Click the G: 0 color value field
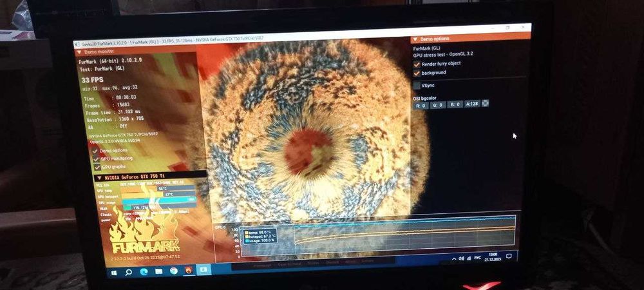 tap(438, 105)
